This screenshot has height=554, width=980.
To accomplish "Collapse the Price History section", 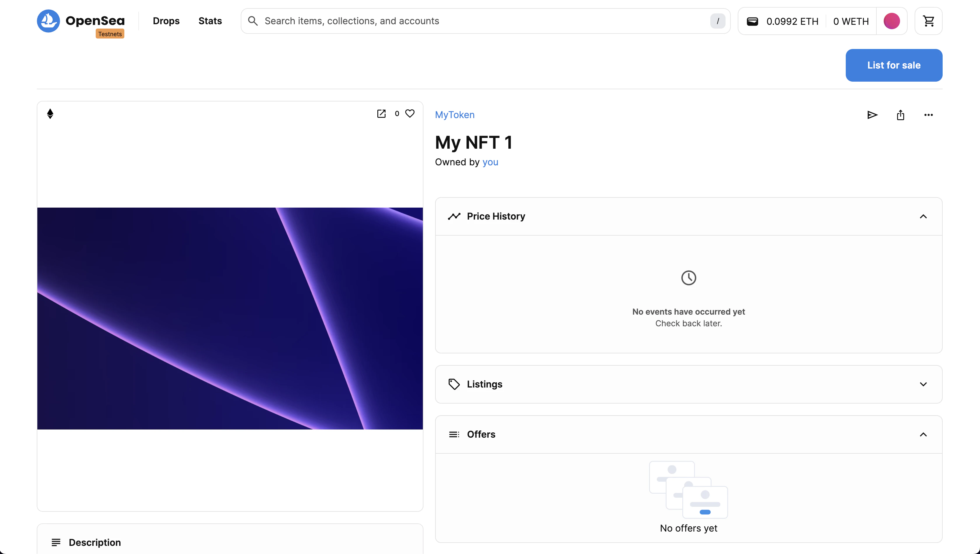I will [x=923, y=216].
